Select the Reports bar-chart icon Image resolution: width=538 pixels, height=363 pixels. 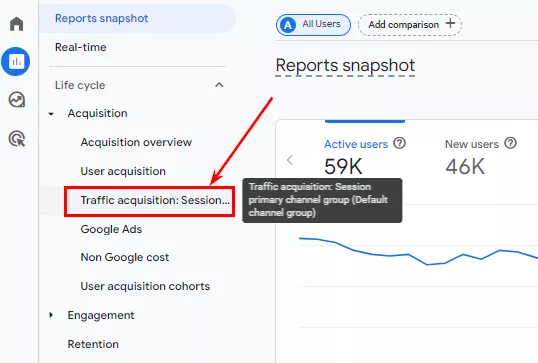16,61
